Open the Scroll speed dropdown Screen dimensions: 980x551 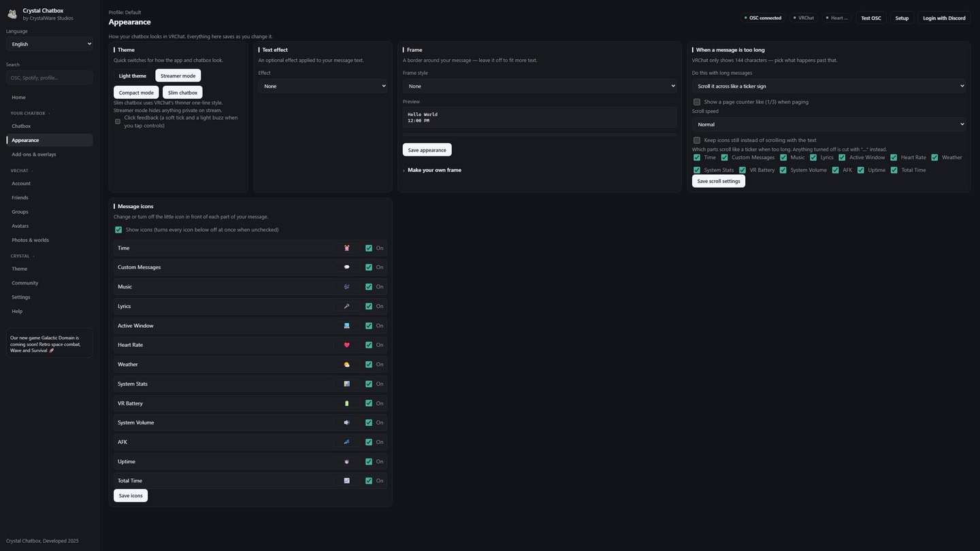click(x=829, y=124)
